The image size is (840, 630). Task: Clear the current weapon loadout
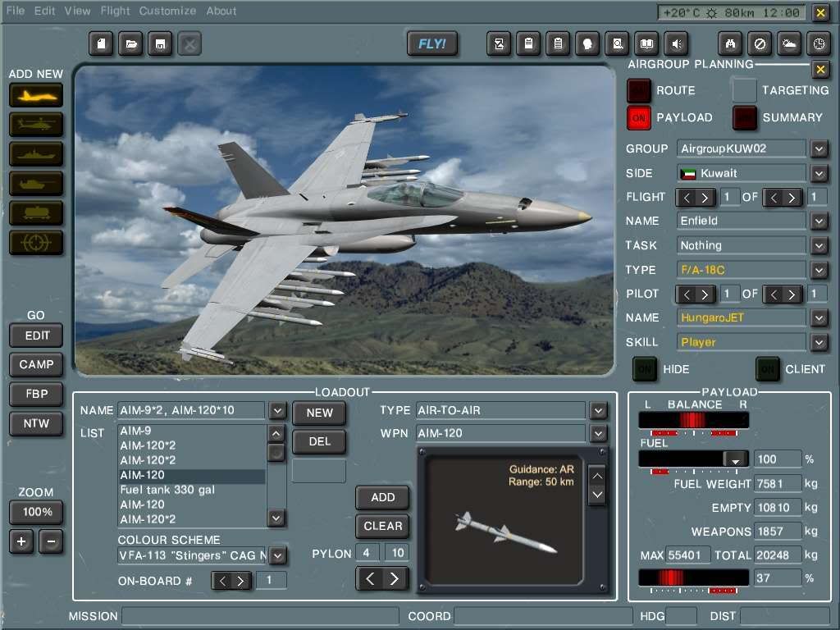pos(382,526)
